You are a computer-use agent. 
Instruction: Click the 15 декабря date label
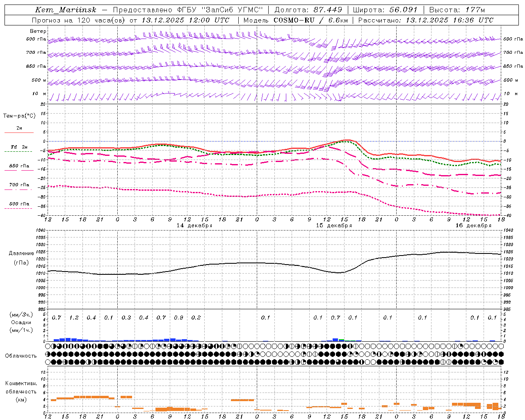click(x=334, y=226)
